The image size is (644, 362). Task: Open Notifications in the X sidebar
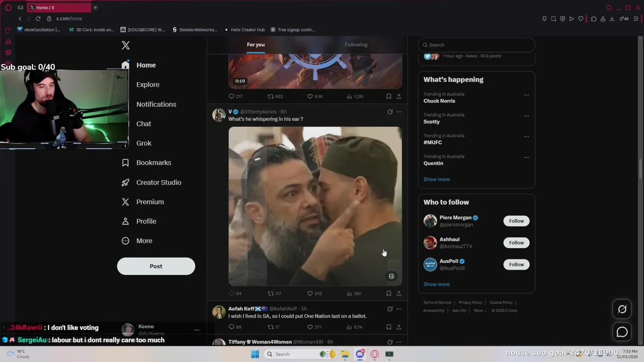coord(156,104)
